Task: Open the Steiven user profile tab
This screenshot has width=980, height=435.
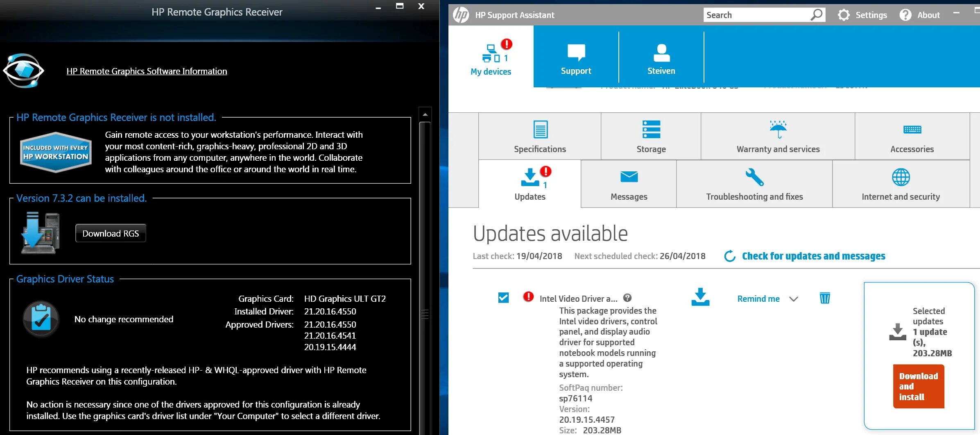Action: [661, 57]
